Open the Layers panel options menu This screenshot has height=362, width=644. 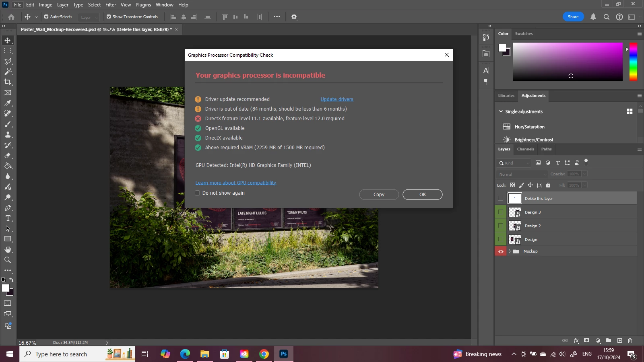click(639, 150)
